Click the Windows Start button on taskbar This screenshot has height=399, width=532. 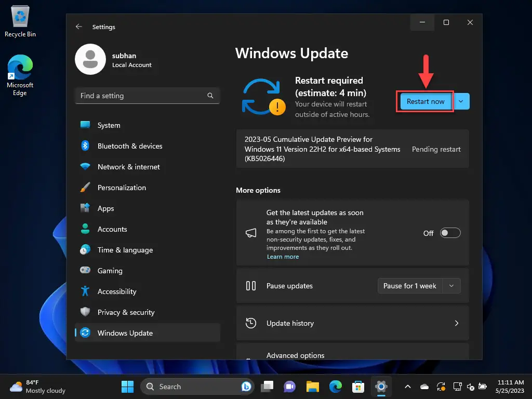point(128,387)
